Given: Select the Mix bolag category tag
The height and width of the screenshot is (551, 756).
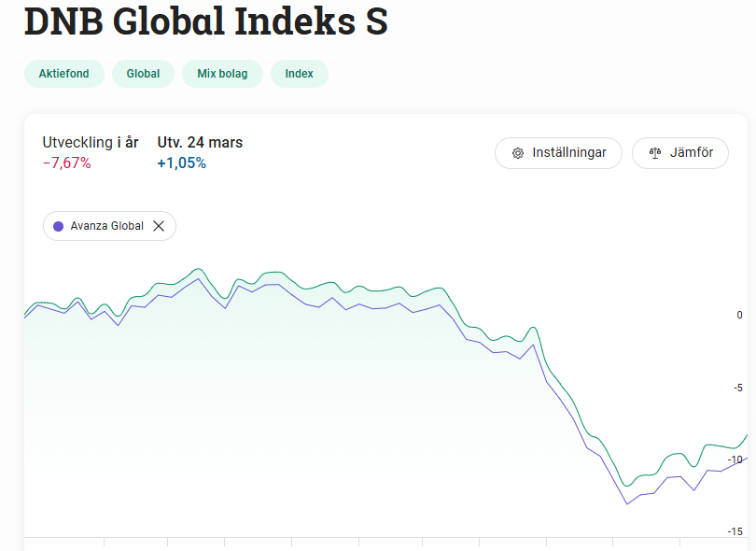Looking at the screenshot, I should pyautogui.click(x=222, y=74).
